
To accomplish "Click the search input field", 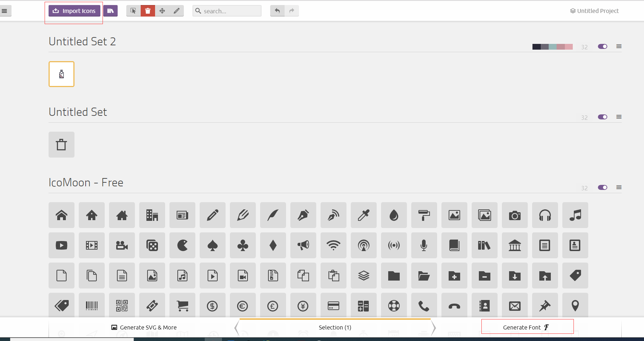I will pyautogui.click(x=227, y=11).
